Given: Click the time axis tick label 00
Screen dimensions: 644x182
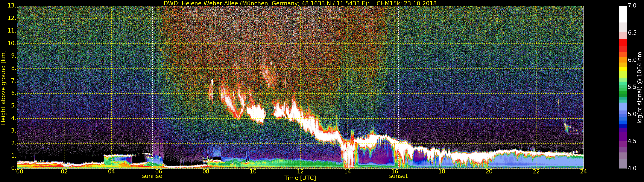Looking at the screenshot, I should click(x=20, y=172).
